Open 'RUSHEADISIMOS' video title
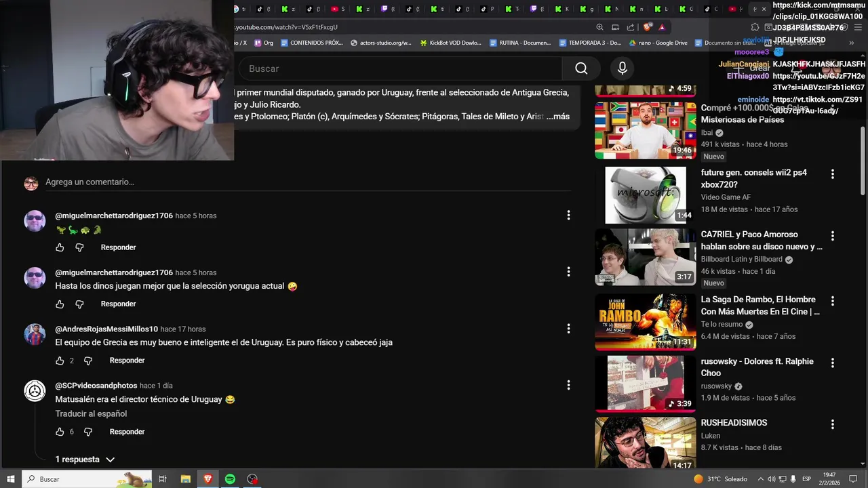 (734, 423)
